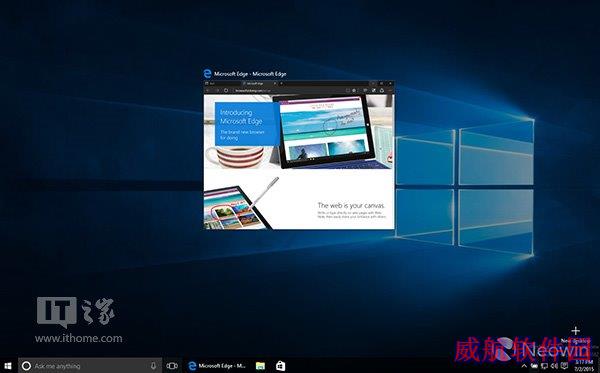
Task: Click the Edge refresh button
Action: tap(226, 91)
